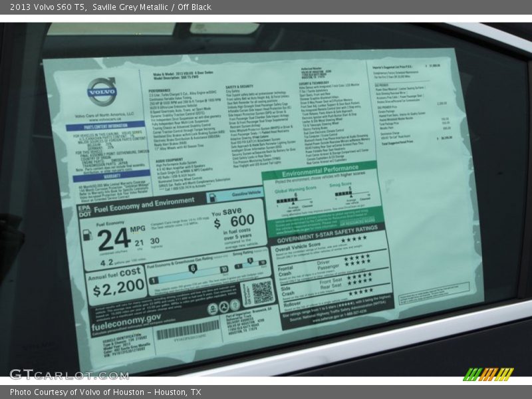Click the Rollover star rating

tap(360, 292)
